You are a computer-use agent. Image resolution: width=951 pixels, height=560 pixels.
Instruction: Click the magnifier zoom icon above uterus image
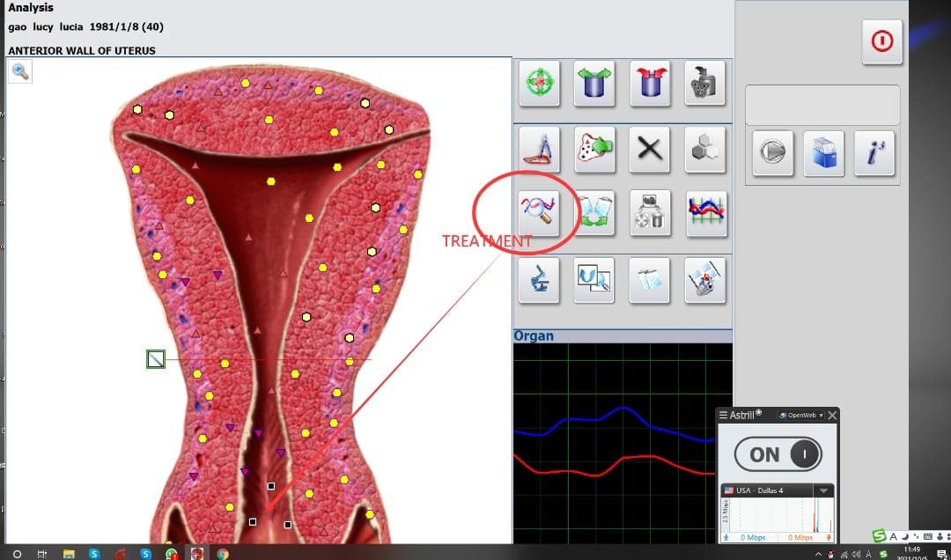20,72
